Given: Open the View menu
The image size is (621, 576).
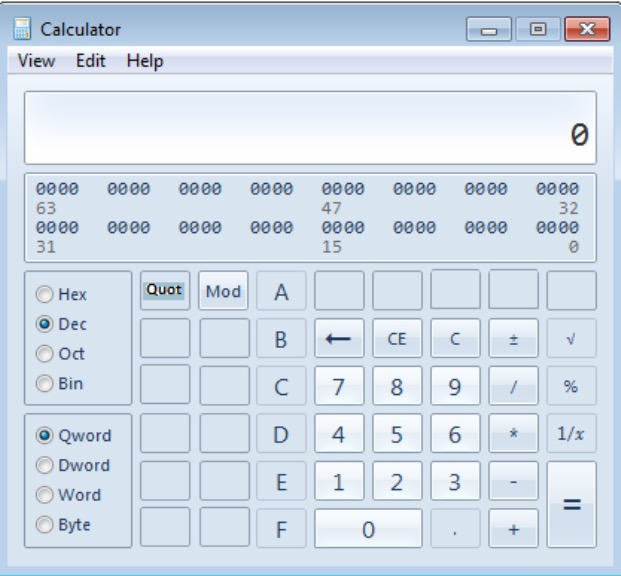Looking at the screenshot, I should click(x=36, y=61).
